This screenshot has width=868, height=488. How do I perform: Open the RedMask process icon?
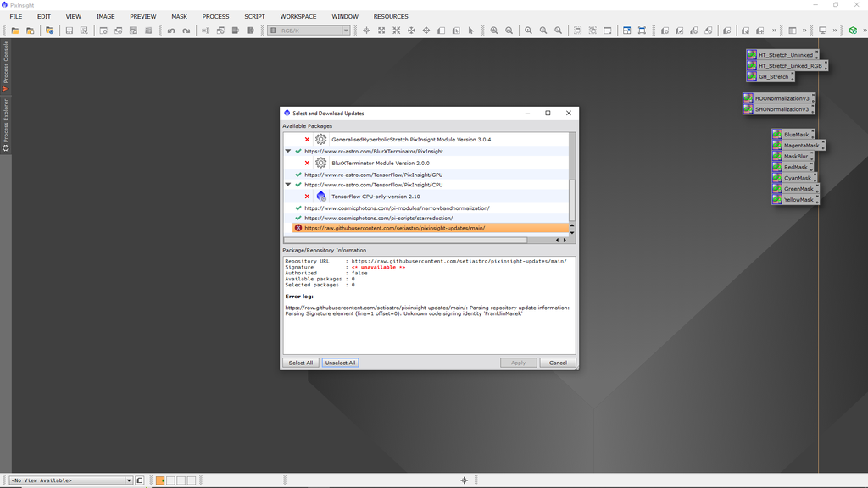(x=793, y=167)
